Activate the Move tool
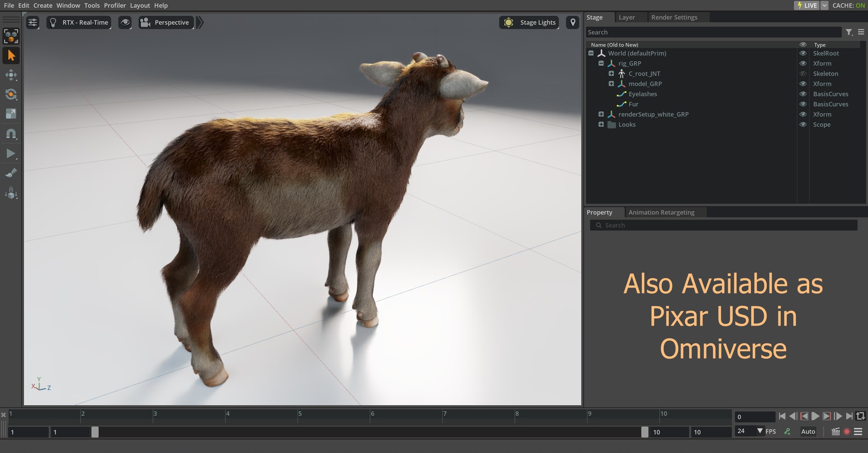Viewport: 868px width, 453px height. pos(11,75)
